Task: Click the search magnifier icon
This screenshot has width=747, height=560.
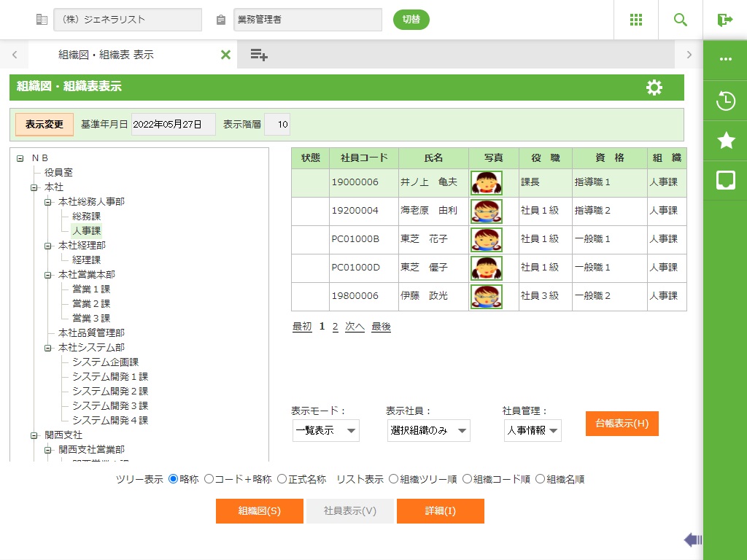Action: (681, 20)
